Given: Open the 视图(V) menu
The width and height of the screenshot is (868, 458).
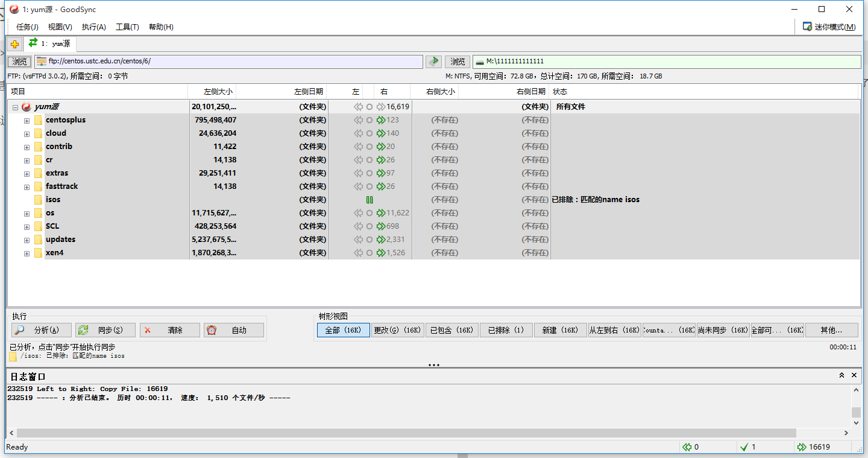Looking at the screenshot, I should [60, 27].
